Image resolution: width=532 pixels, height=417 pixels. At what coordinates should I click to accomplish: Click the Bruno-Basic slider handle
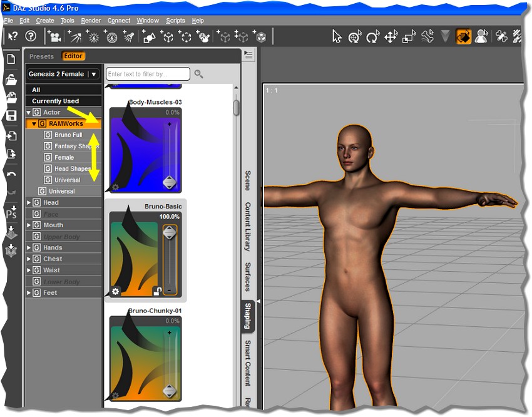coord(170,233)
